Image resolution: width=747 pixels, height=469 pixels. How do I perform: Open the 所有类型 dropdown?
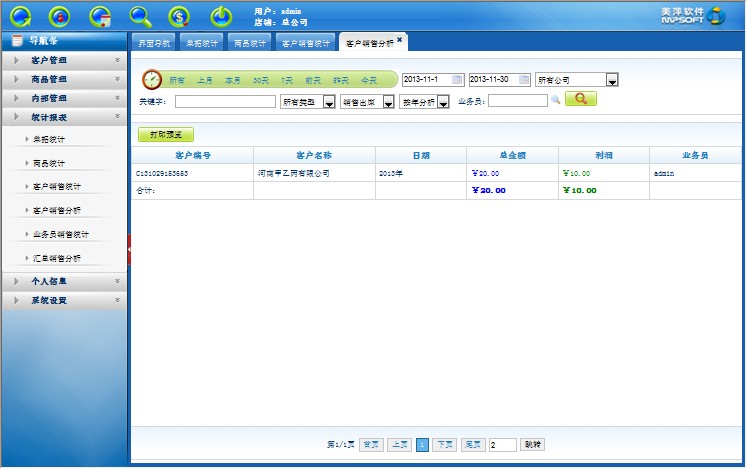329,102
